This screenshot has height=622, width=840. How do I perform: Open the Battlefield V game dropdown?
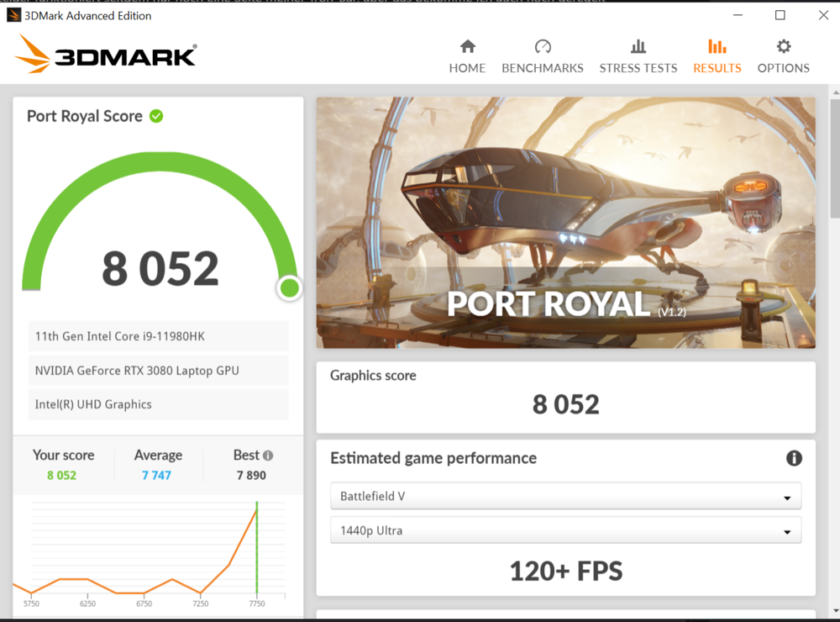click(x=565, y=497)
